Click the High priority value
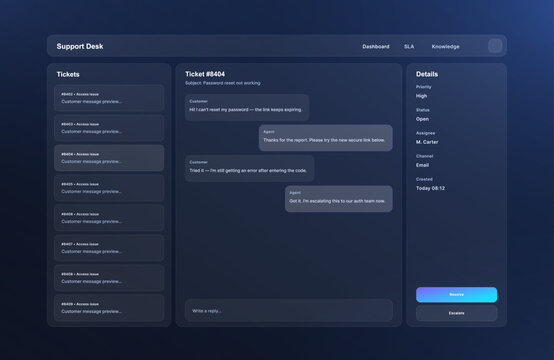Screen dimensions: 554x360 (x=421, y=96)
